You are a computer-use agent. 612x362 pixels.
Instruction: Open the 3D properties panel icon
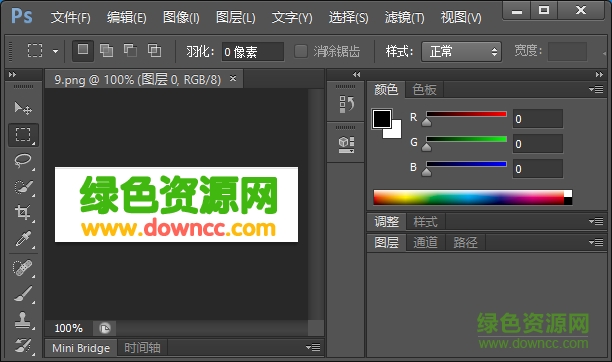pos(346,144)
